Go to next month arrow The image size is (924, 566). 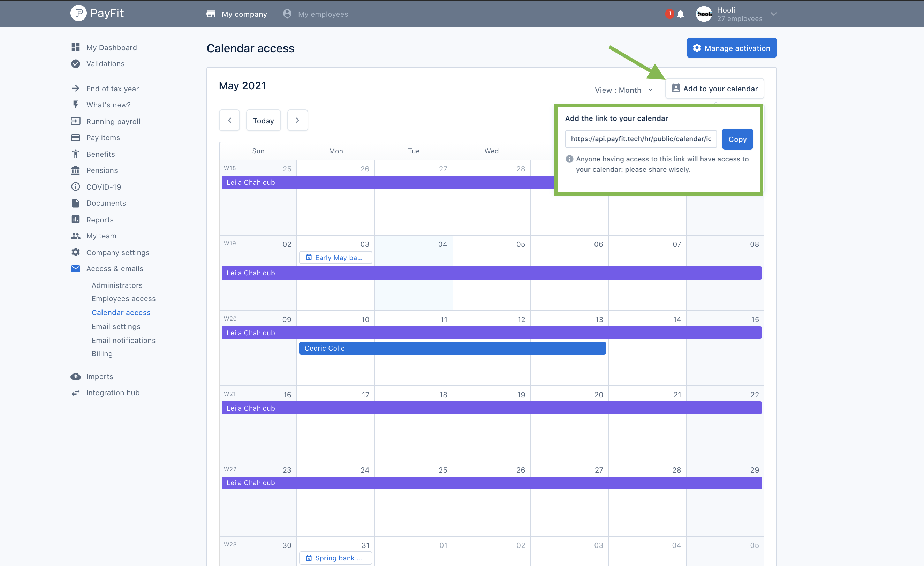(297, 120)
